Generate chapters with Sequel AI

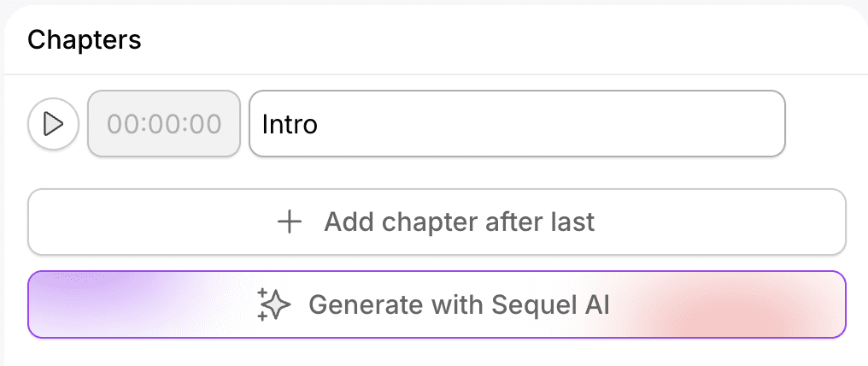pos(437,304)
